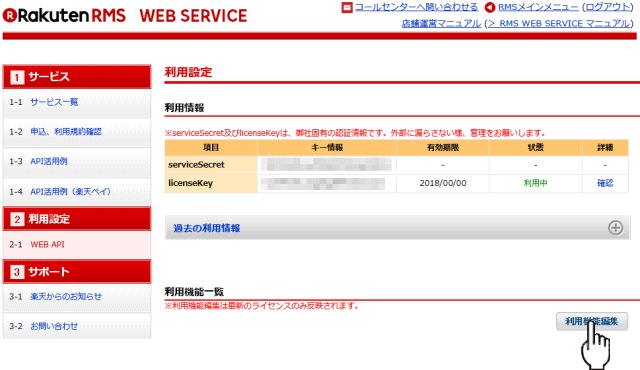Image resolution: width=640 pixels, height=370 pixels.
Task: Click 確認 link in licenseKey row
Action: 605,183
